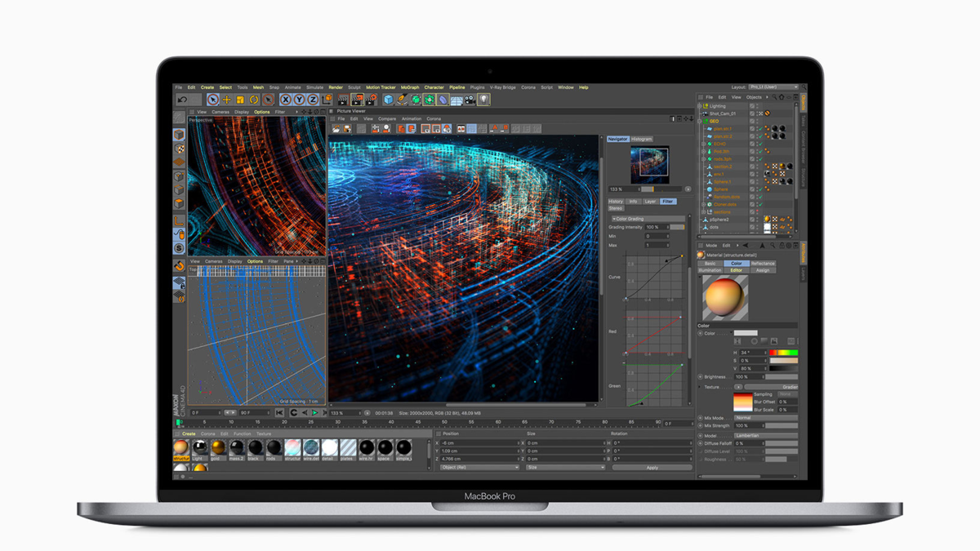Select the Rotate tool
Screen dimensions: 980x551
pos(254,100)
